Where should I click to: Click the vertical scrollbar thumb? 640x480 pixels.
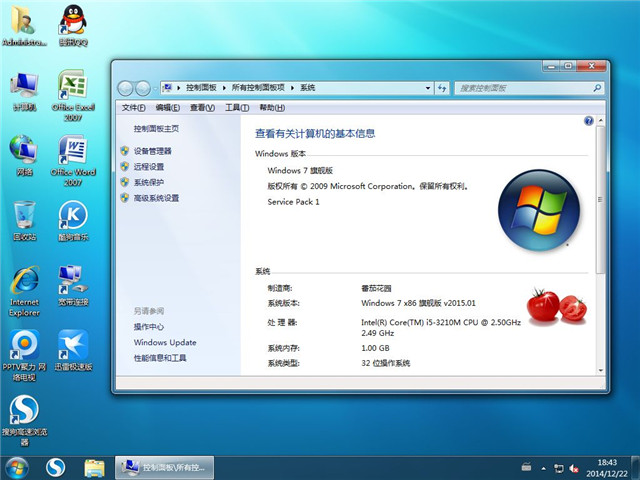[600, 200]
